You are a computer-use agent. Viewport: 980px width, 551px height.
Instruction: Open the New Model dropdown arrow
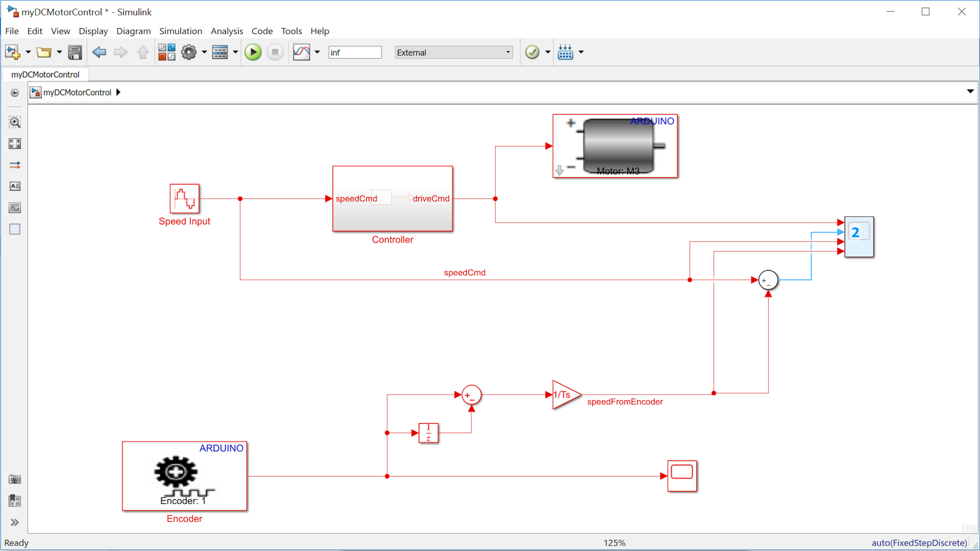[x=28, y=52]
